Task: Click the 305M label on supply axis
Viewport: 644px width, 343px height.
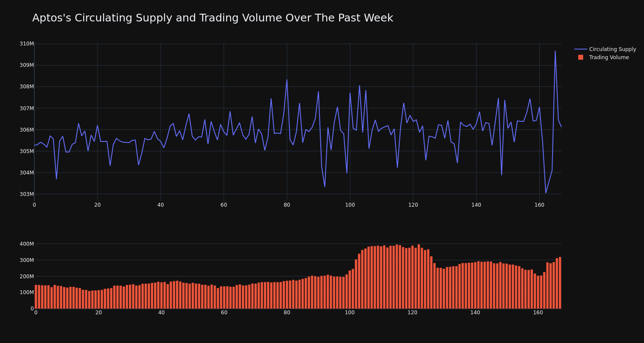Action: [x=27, y=151]
